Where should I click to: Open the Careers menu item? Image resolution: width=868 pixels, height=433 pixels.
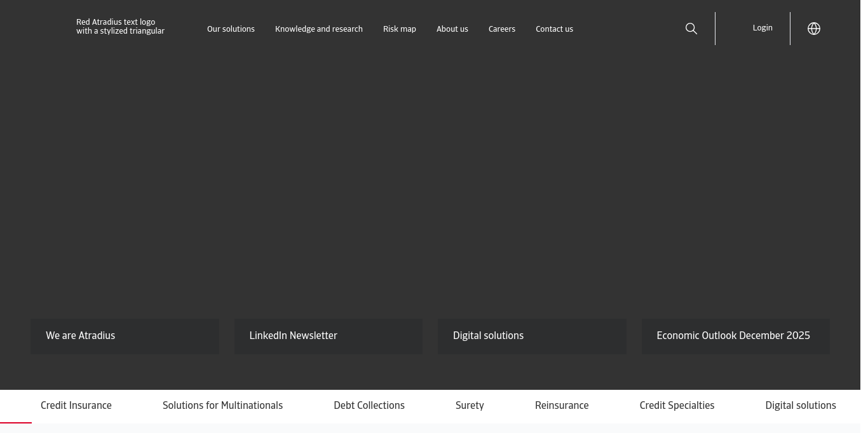pyautogui.click(x=501, y=29)
